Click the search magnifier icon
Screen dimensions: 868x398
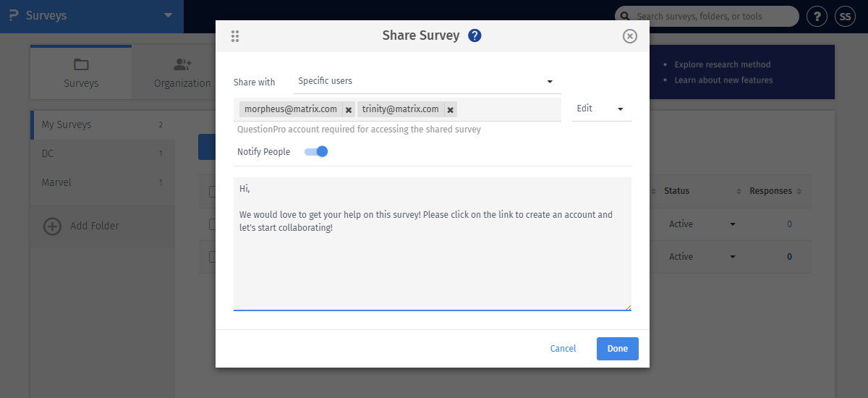pos(625,16)
